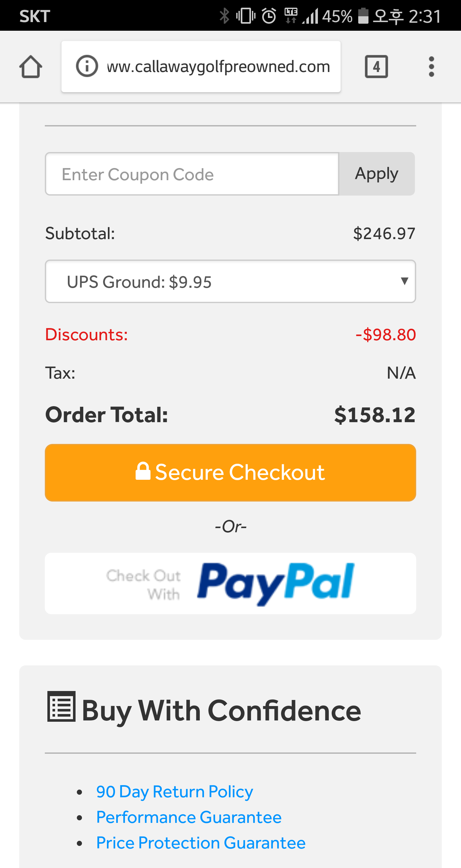This screenshot has width=461, height=868.
Task: Open the 90 Day Return Policy link
Action: [x=174, y=792]
